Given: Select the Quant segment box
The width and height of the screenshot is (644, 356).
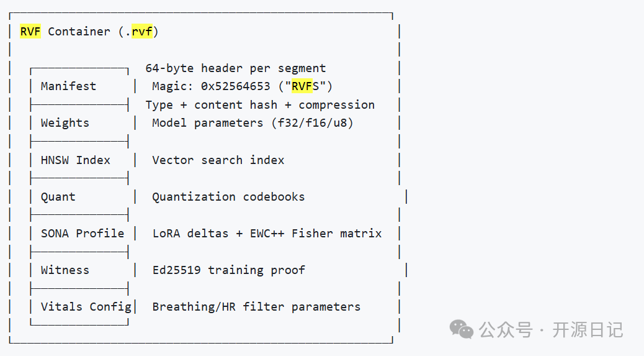Looking at the screenshot, I should 58,197.
